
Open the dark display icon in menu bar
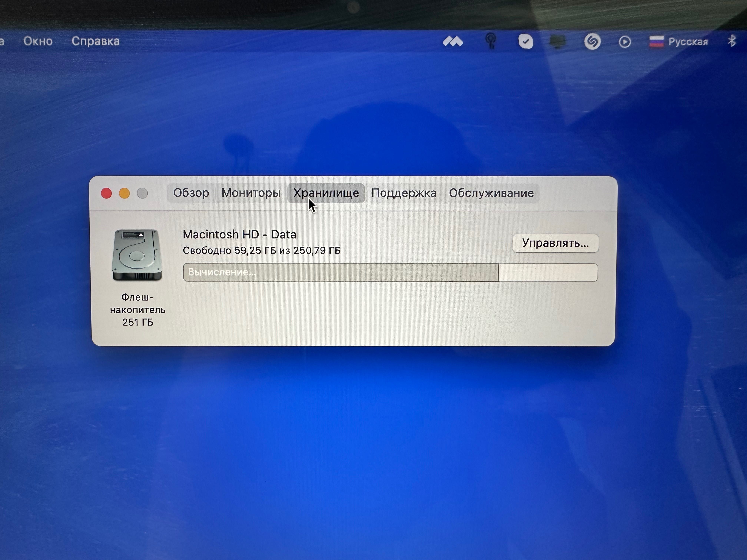557,42
